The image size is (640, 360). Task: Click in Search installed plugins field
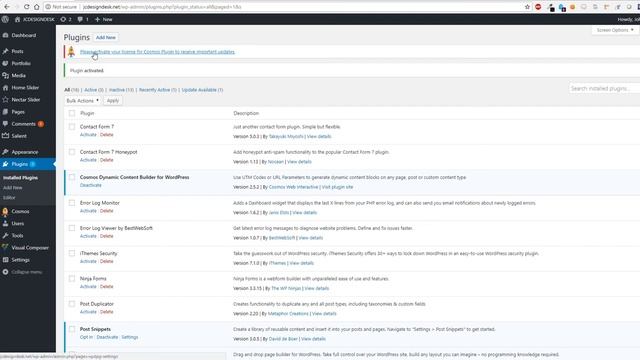coord(604,89)
